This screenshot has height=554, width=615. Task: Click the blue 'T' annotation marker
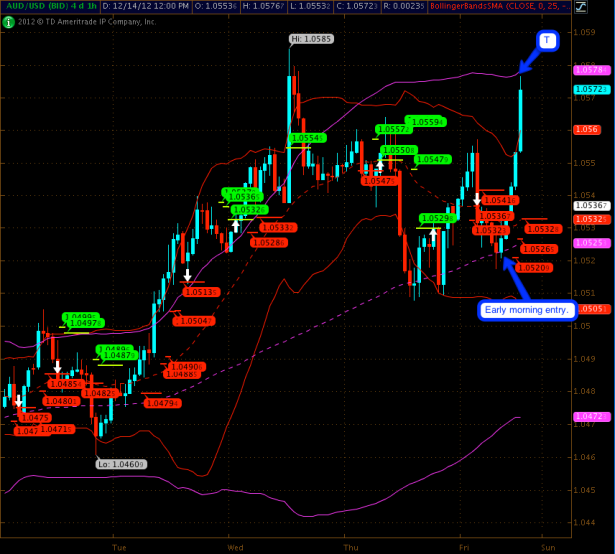click(547, 40)
